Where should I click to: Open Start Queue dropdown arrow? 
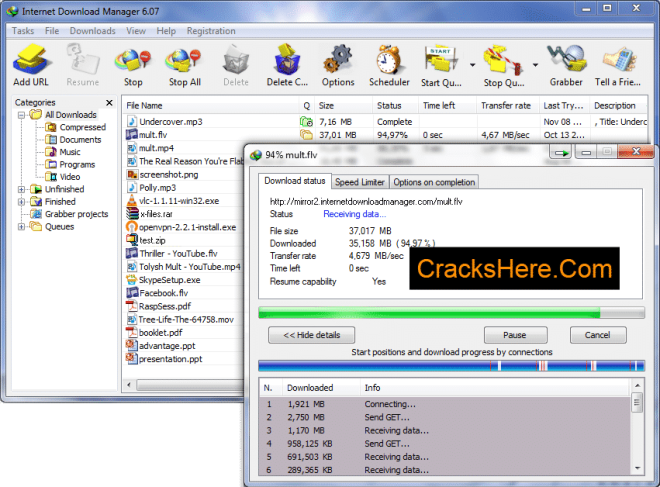pos(472,65)
